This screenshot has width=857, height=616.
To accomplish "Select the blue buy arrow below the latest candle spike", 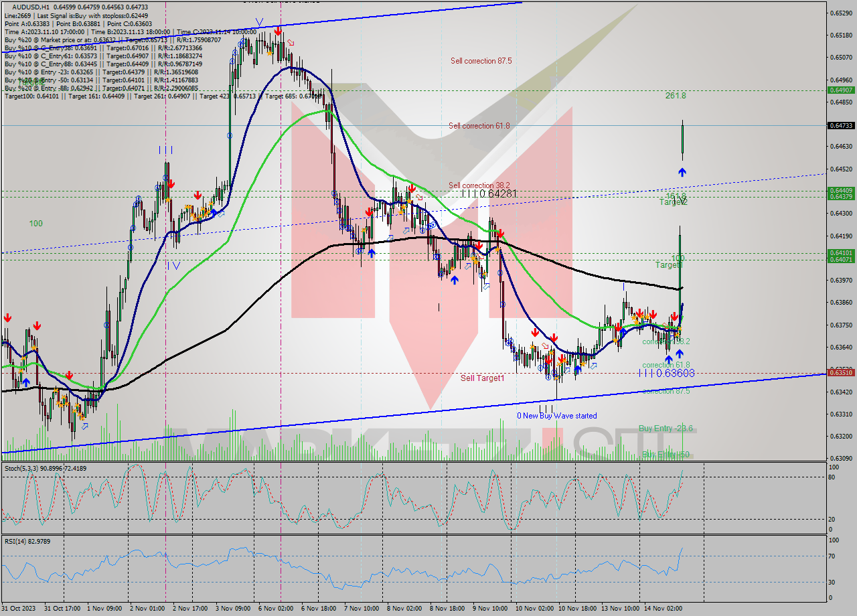I will pos(682,171).
